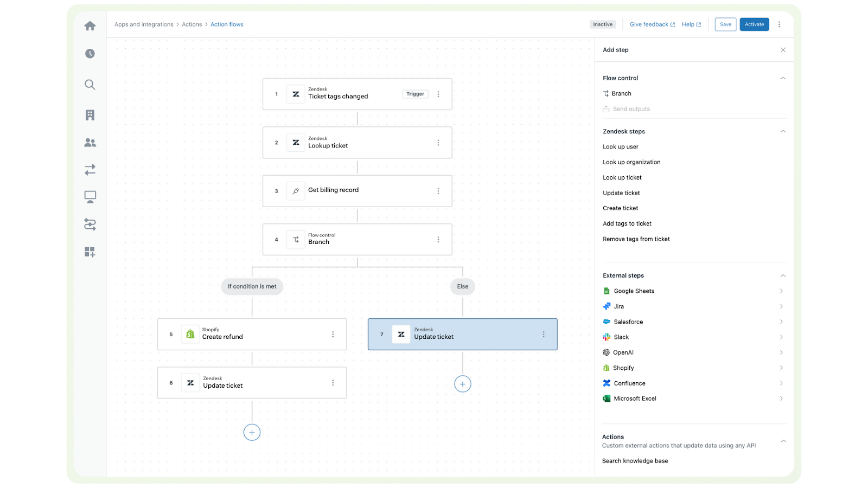
Task: Expand the Slack external step chevron
Action: 781,337
